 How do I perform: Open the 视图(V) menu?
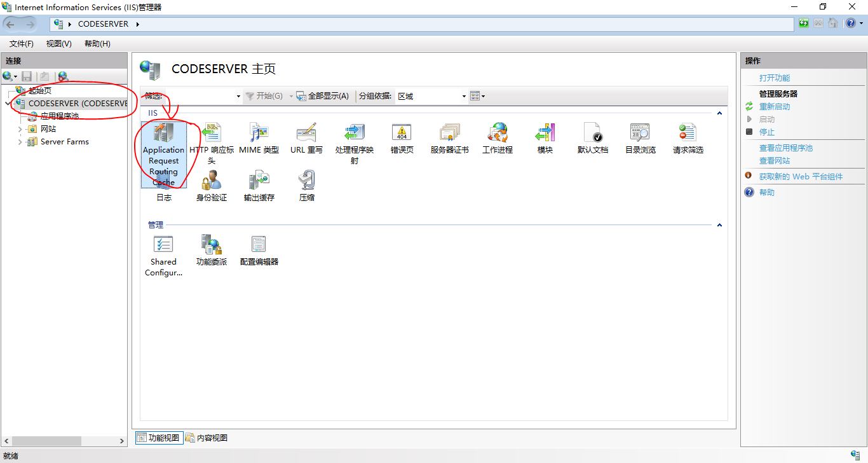point(58,44)
